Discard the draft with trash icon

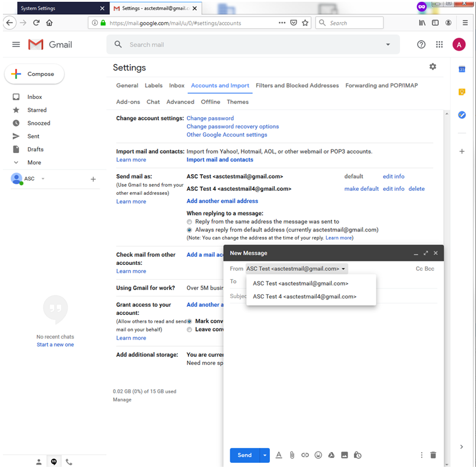click(x=433, y=455)
